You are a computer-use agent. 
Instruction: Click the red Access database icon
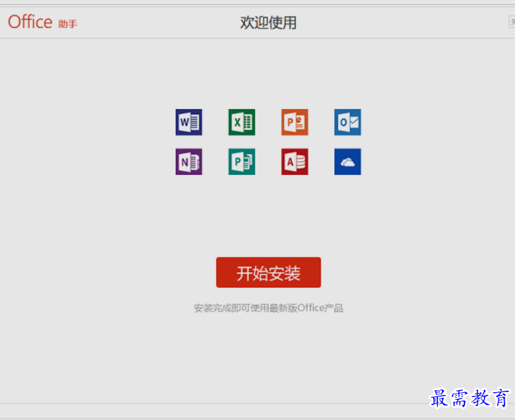tap(294, 162)
